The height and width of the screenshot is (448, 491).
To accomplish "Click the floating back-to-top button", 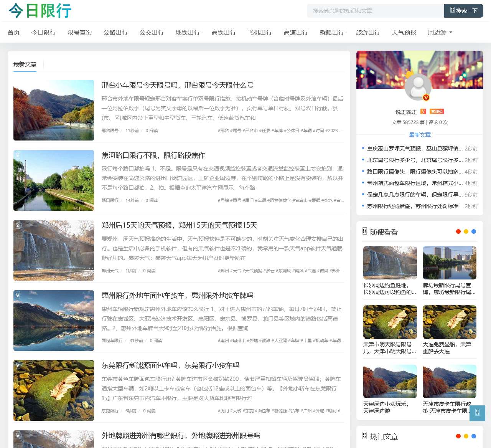I will tap(478, 413).
